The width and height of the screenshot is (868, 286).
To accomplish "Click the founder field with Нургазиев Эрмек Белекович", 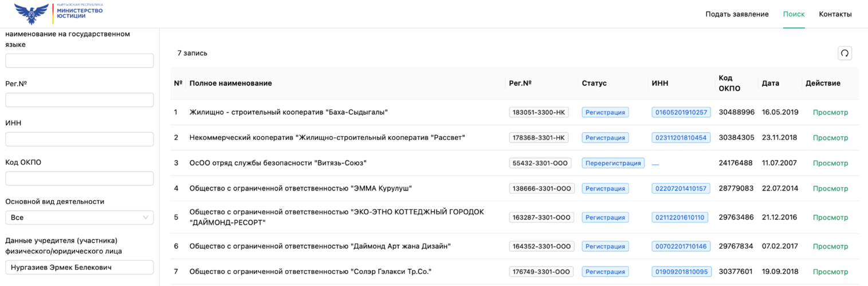I will [80, 267].
